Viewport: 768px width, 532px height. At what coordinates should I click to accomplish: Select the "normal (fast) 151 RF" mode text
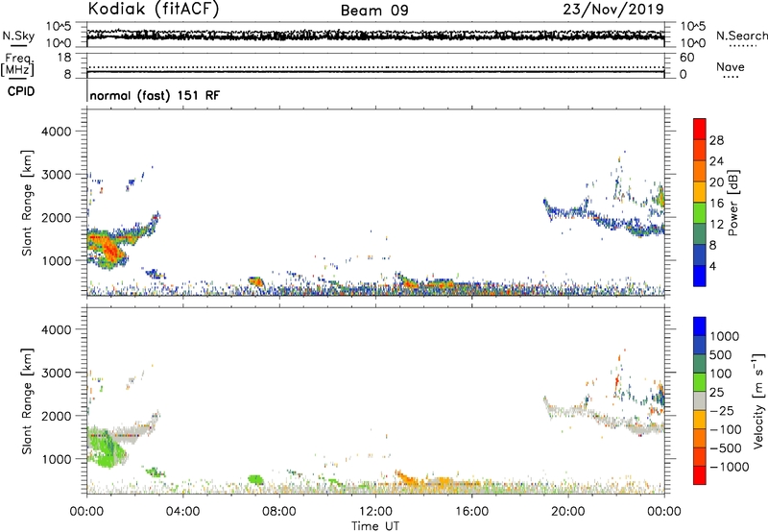point(155,95)
